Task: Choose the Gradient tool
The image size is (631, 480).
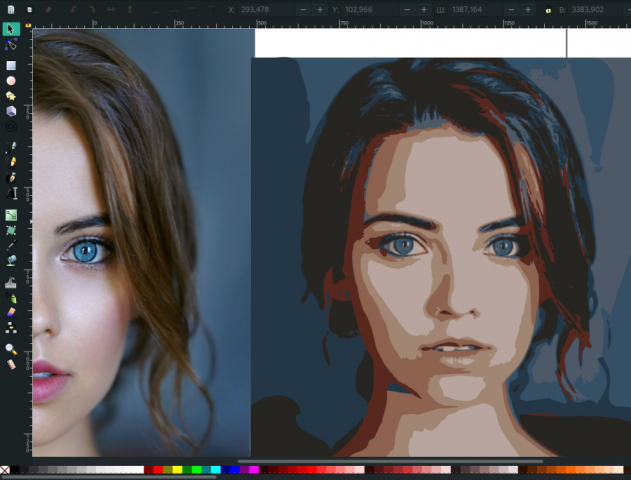Action: (x=11, y=215)
